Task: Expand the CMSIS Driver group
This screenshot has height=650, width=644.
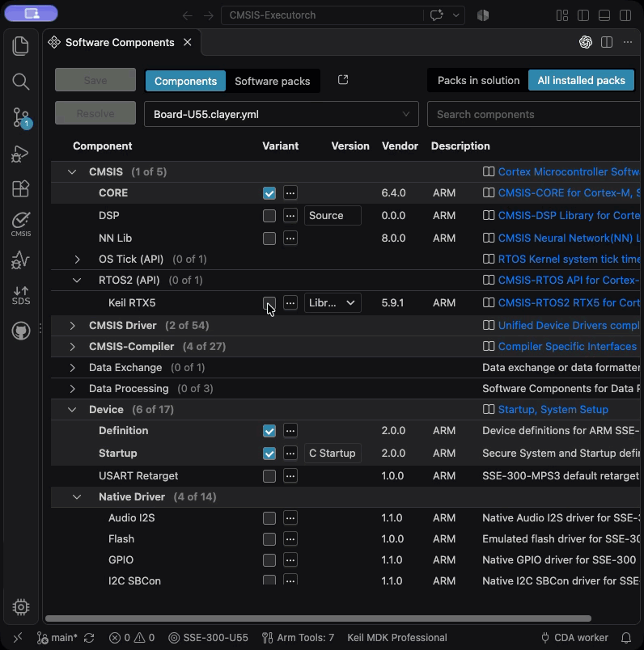Action: [72, 326]
